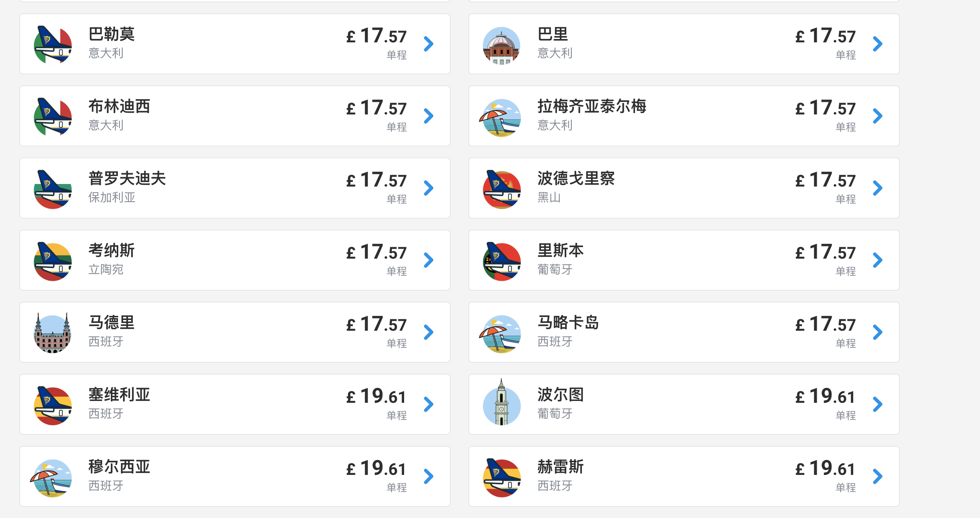Open the chevron arrow on 布林迪西 card
The image size is (980, 518).
(x=429, y=116)
